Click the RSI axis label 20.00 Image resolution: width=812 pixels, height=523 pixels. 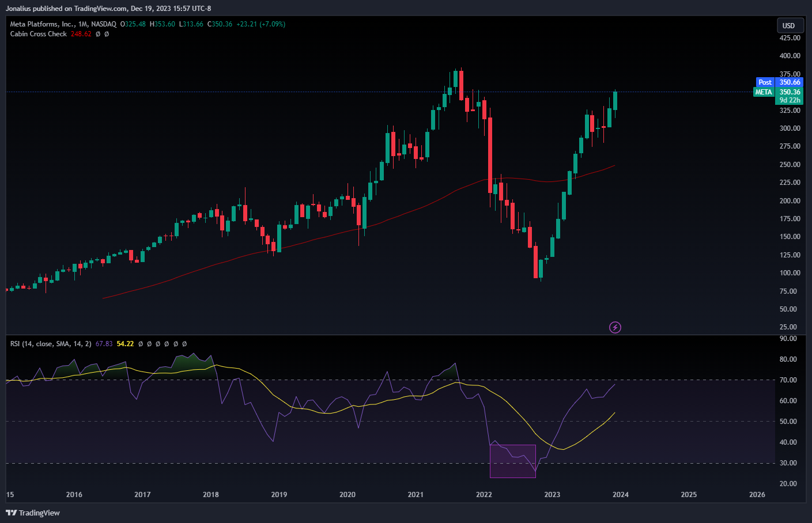tap(788, 484)
